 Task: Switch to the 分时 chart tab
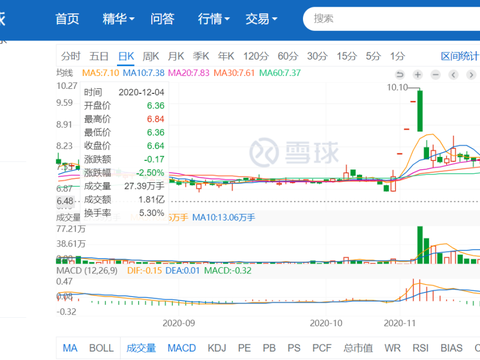coord(71,56)
